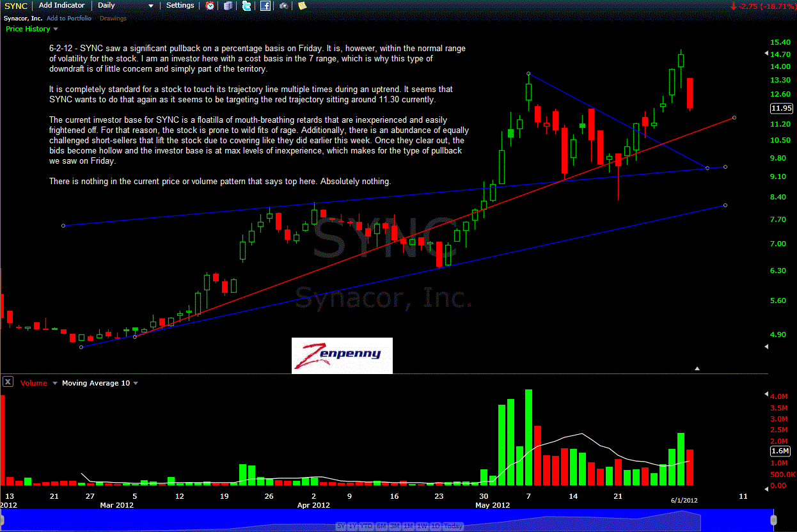Screen dimensions: 797x532
Task: Click the 500.0K volume axis label
Action: coord(783,474)
